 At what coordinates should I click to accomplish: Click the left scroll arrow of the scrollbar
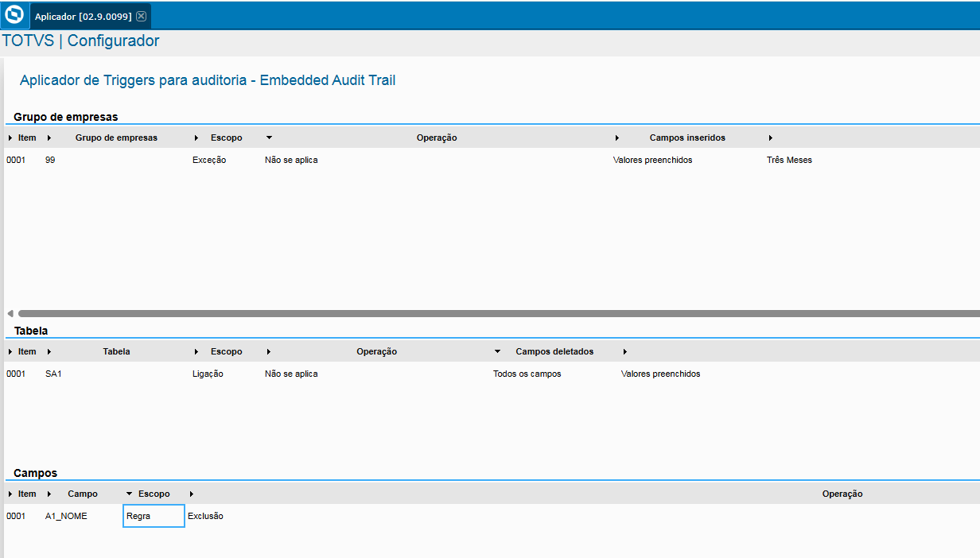click(x=10, y=313)
